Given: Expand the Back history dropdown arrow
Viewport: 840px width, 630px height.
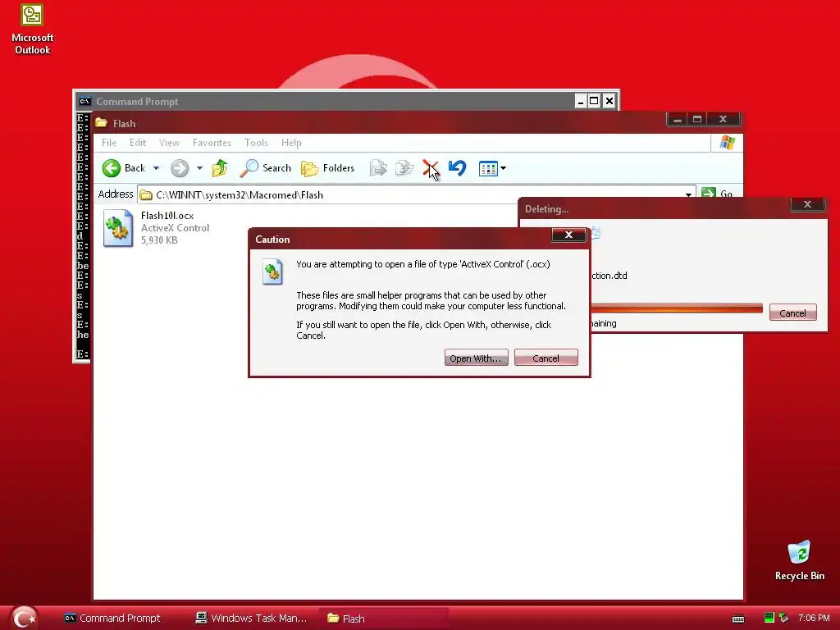Looking at the screenshot, I should tap(156, 168).
